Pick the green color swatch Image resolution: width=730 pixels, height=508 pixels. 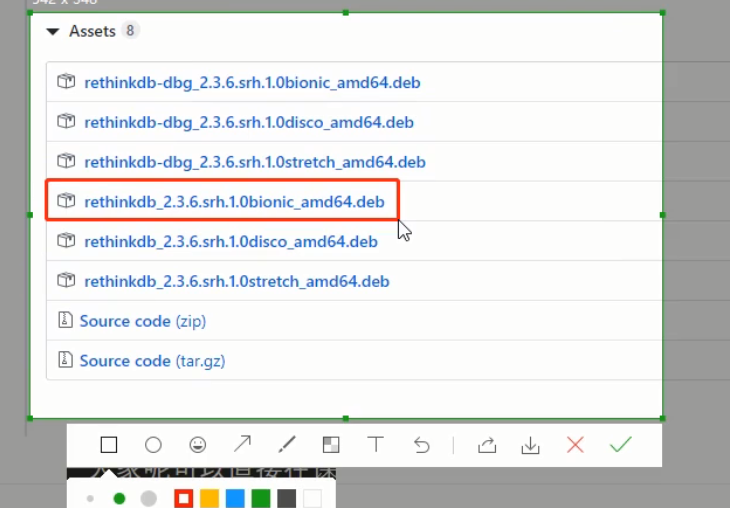tap(261, 499)
